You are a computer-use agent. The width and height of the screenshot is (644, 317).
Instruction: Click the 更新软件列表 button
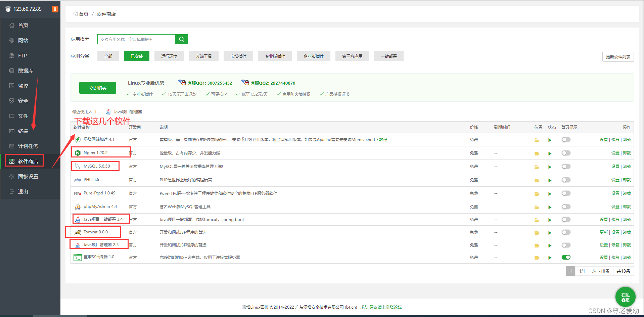point(618,57)
